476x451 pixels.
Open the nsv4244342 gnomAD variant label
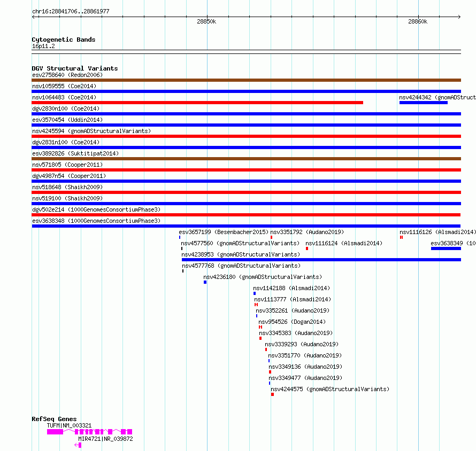[437, 97]
